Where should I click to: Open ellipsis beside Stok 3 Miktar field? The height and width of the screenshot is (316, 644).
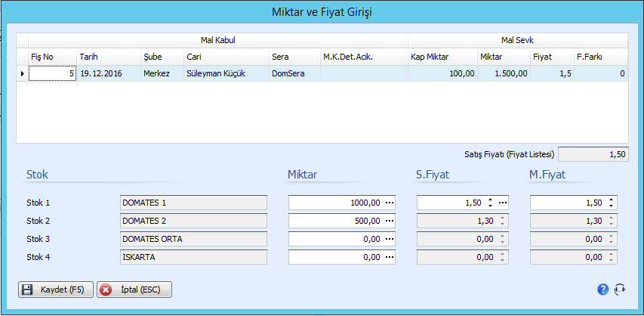pyautogui.click(x=390, y=239)
